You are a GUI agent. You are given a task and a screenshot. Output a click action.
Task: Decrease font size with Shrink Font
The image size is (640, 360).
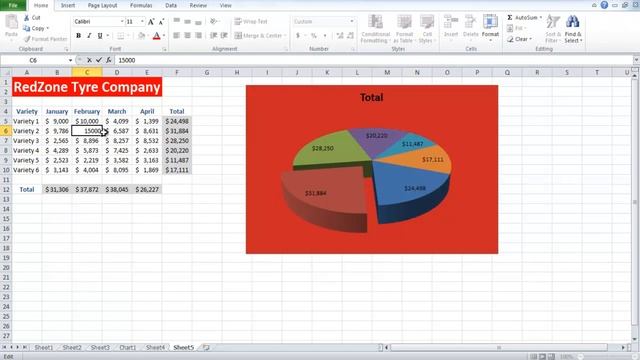[x=162, y=22]
